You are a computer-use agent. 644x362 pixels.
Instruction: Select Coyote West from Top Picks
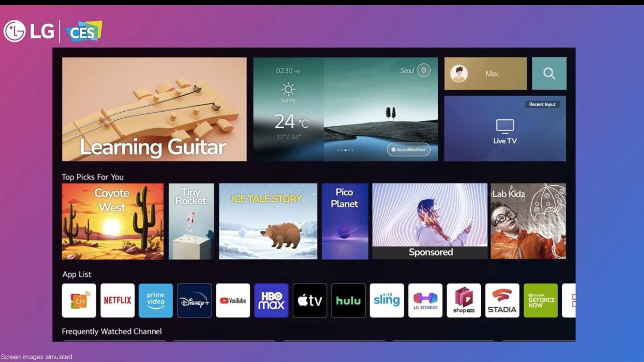113,221
